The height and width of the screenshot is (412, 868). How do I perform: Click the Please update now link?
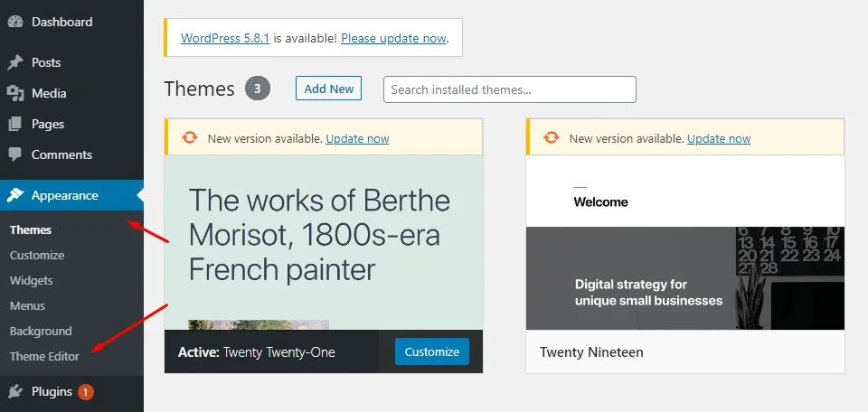click(393, 38)
